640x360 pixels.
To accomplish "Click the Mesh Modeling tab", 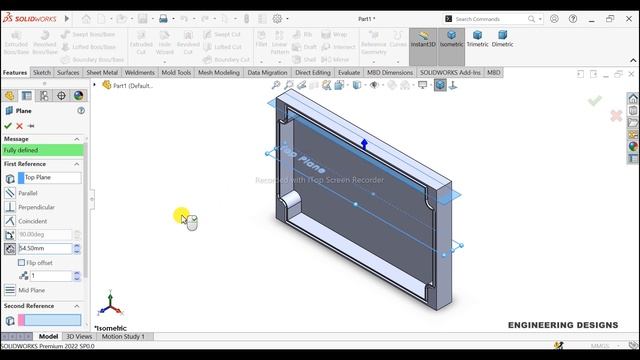I will click(219, 72).
